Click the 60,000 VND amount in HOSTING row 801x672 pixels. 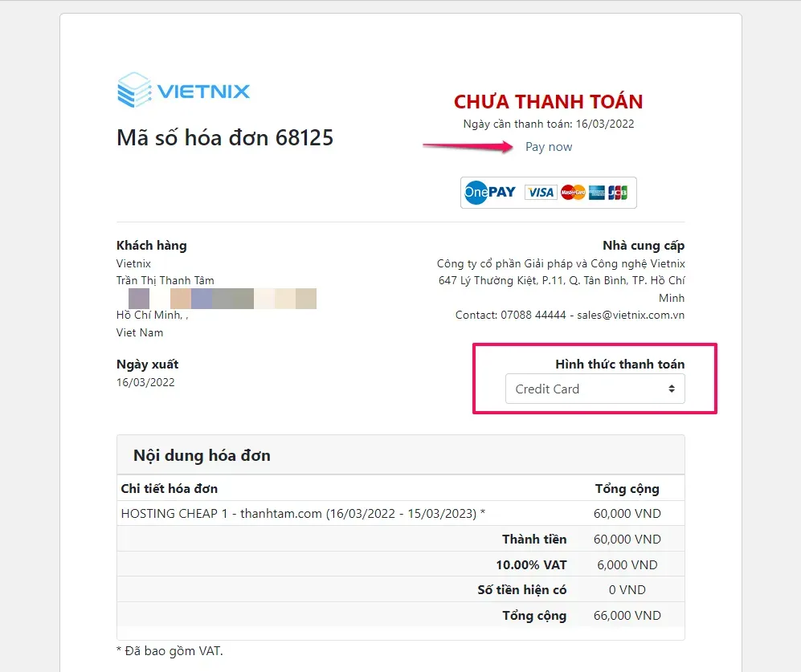point(627,514)
